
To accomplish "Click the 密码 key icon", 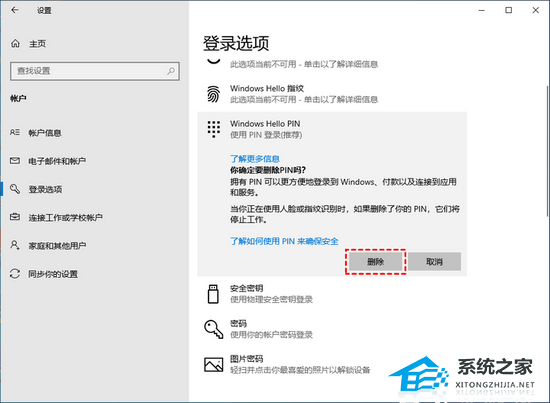I will point(214,329).
